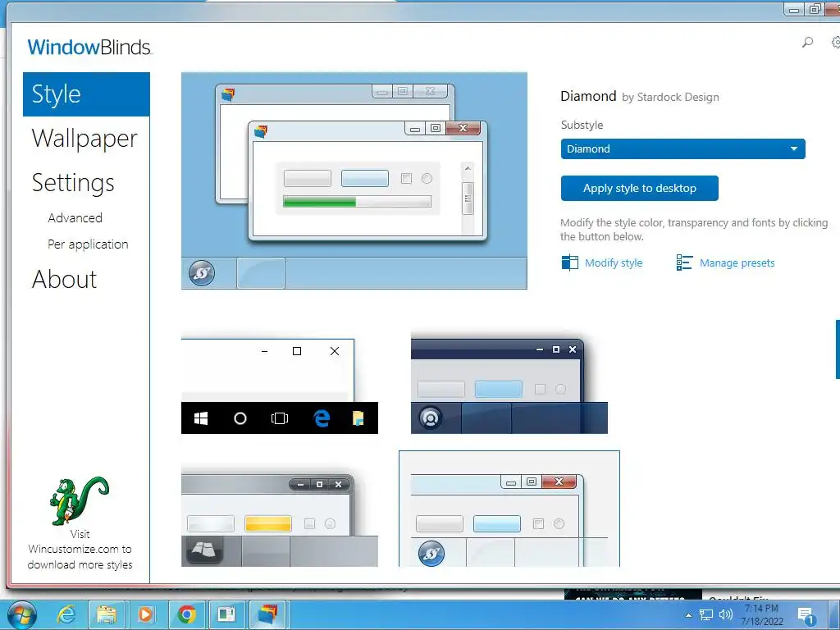Click the Modify style window icon
The width and height of the screenshot is (840, 630).
pyautogui.click(x=569, y=262)
